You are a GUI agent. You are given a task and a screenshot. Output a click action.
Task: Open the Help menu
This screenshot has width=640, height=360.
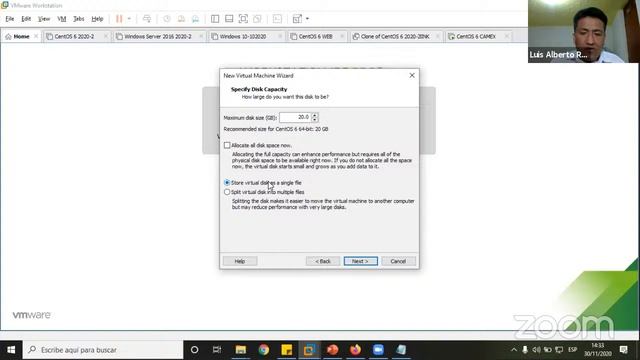pyautogui.click(x=97, y=19)
